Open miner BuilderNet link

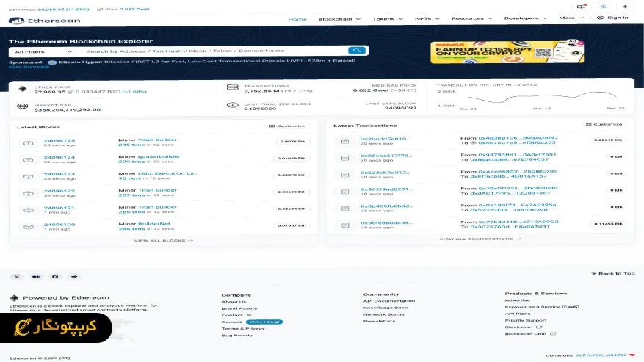pos(154,224)
